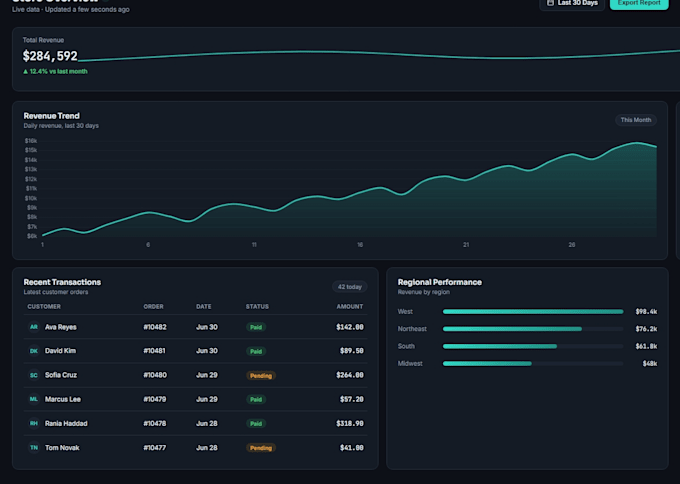Click the RH avatar for Rania Haddad

coord(34,423)
